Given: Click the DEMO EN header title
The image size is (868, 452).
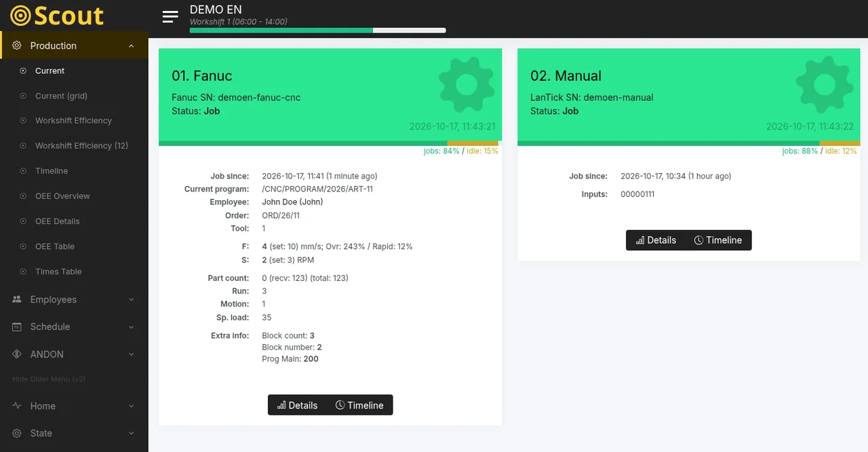Looking at the screenshot, I should coord(216,10).
